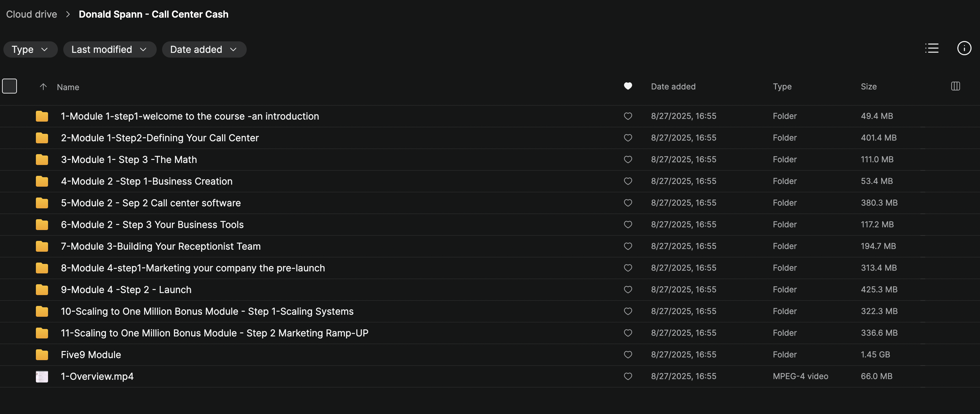
Task: Open the Type filter dropdown
Action: pyautogui.click(x=30, y=49)
